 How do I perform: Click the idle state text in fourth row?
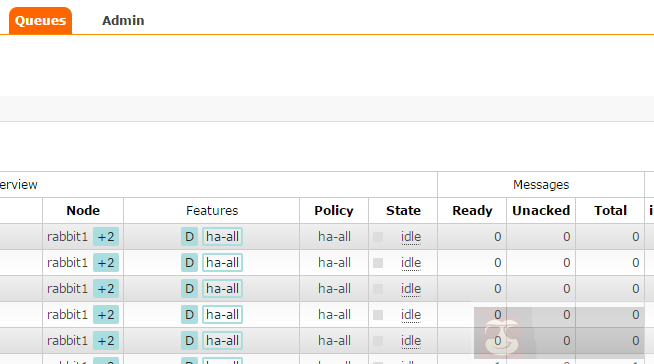pos(411,315)
